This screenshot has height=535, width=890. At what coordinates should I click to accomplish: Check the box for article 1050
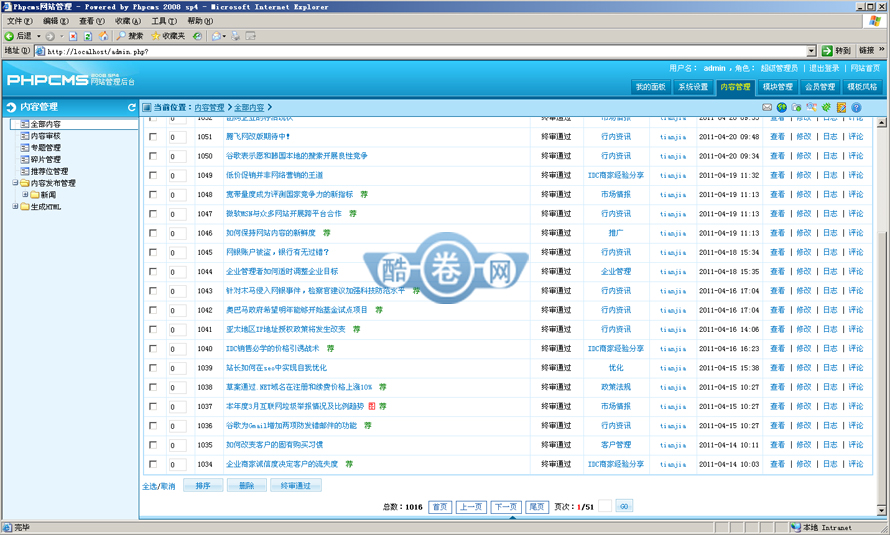[x=153, y=156]
